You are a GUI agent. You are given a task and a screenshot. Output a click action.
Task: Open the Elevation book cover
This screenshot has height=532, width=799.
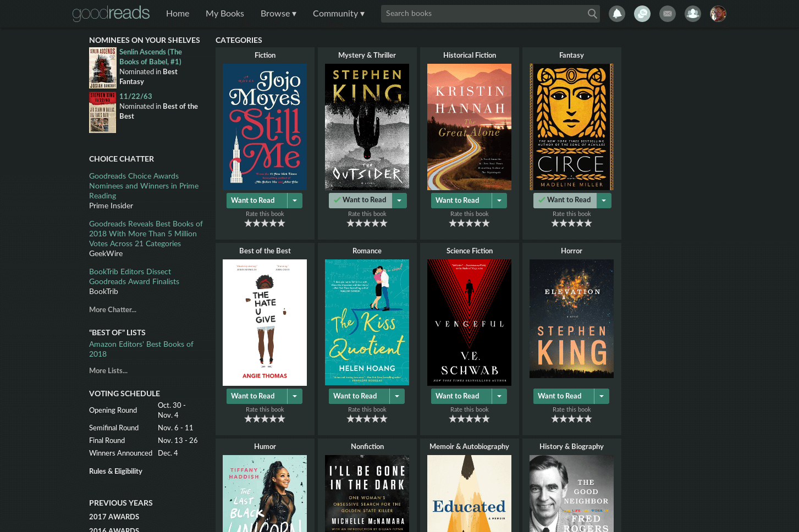pyautogui.click(x=571, y=319)
